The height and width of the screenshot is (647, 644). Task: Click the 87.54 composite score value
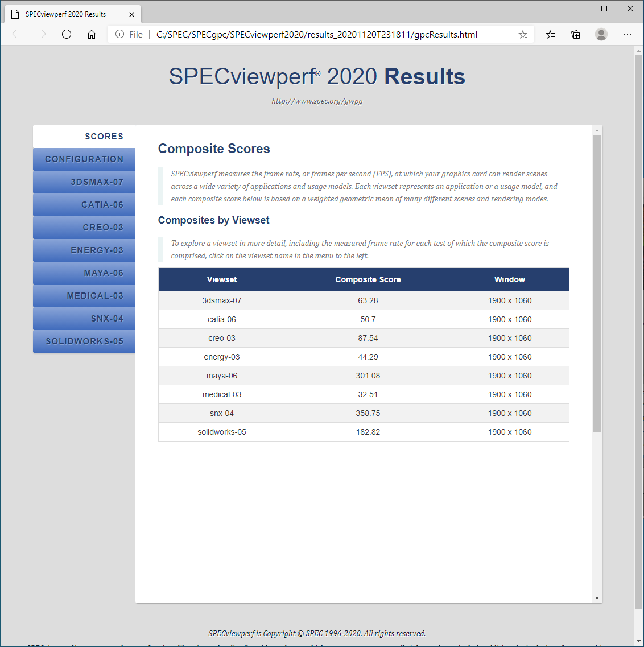368,338
